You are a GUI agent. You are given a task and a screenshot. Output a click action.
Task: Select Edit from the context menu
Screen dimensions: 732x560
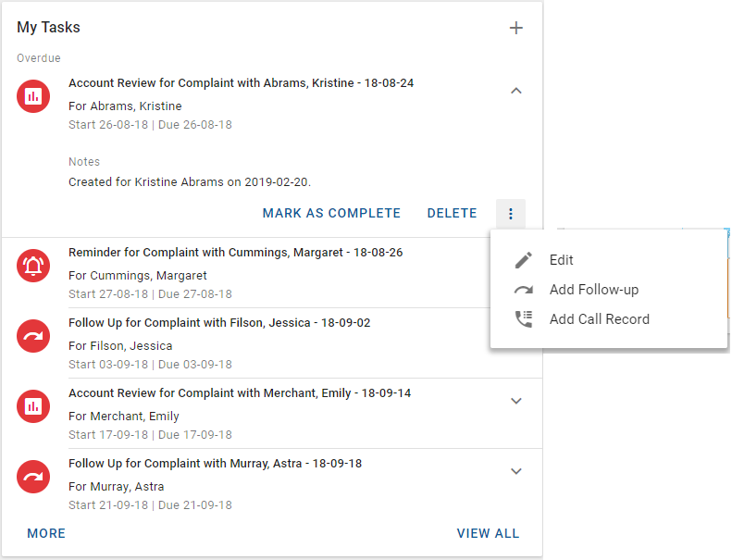pyautogui.click(x=562, y=260)
